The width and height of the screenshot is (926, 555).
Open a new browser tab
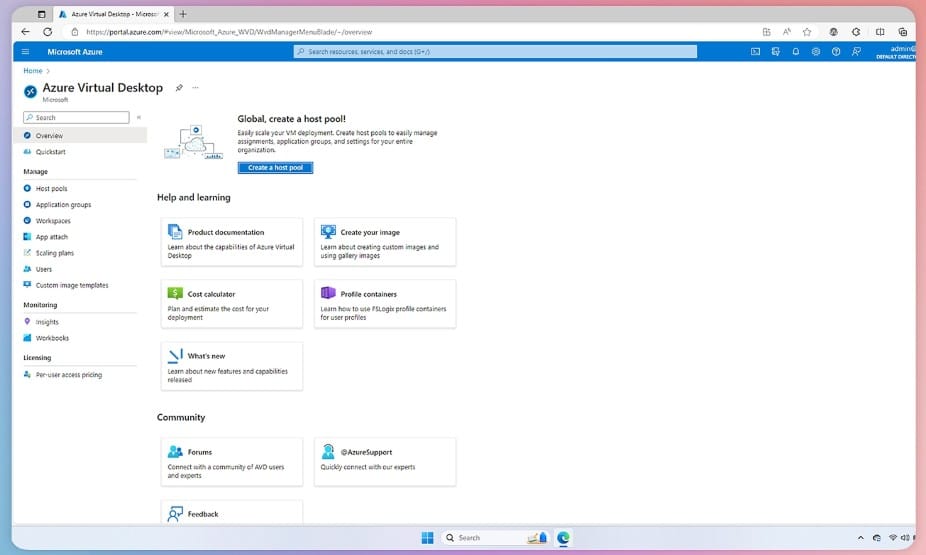[183, 14]
